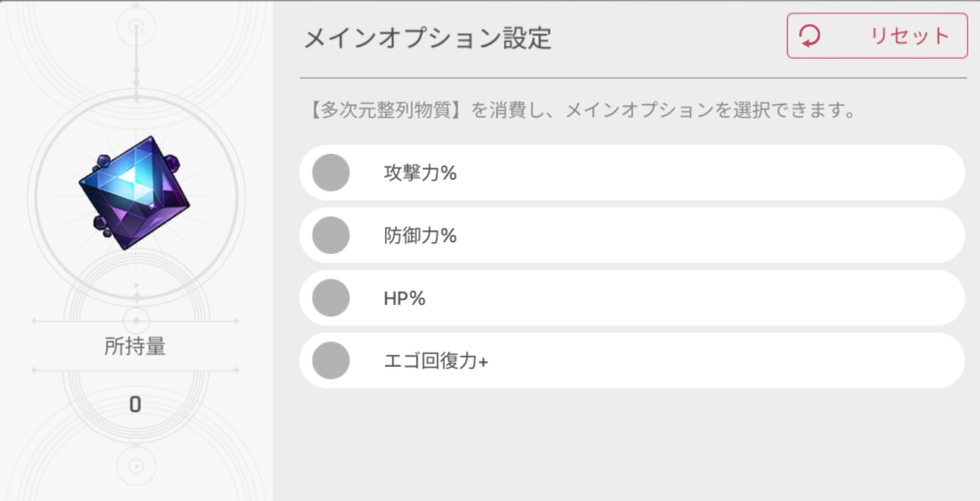Click the divider line under the heading
The image size is (980, 501).
point(633,77)
